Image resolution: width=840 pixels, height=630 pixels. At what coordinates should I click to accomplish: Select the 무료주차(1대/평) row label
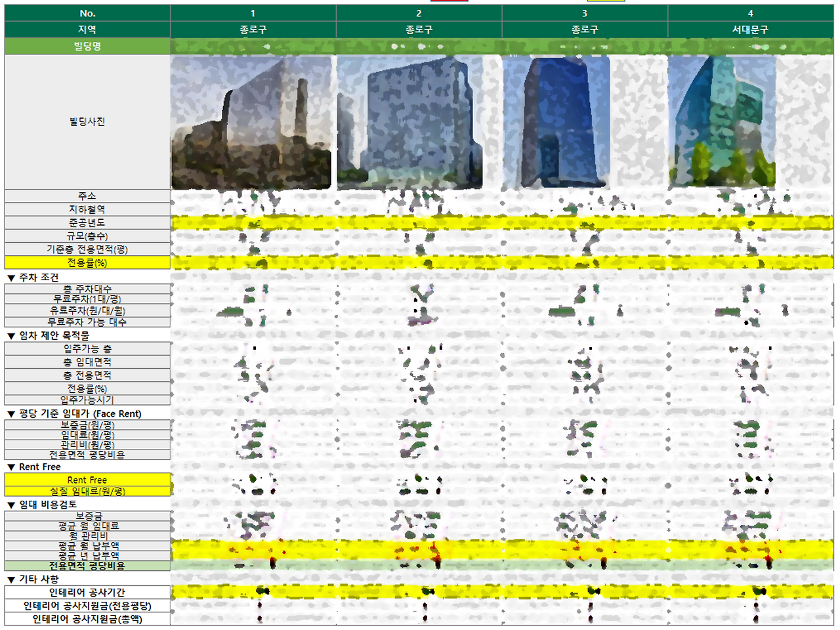click(87, 299)
